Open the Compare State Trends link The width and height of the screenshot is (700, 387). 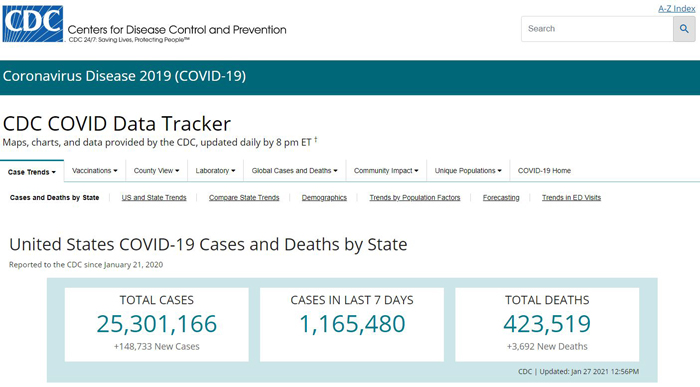click(244, 198)
